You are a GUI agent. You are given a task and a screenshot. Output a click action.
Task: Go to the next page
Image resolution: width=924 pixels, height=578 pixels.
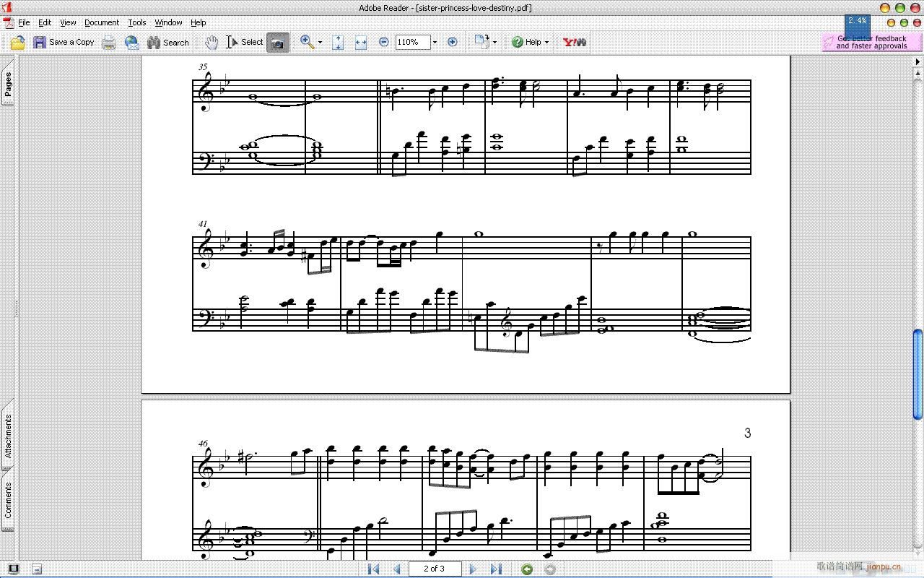coord(473,569)
